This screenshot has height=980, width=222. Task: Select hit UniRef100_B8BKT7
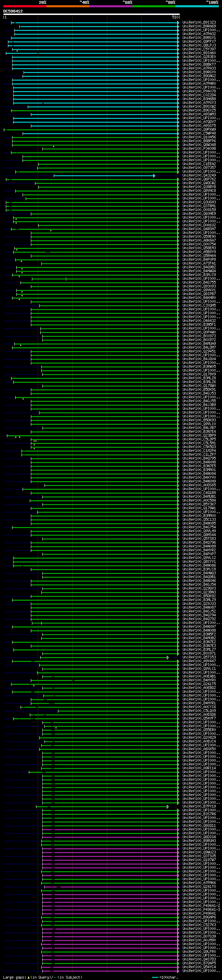point(199,65)
